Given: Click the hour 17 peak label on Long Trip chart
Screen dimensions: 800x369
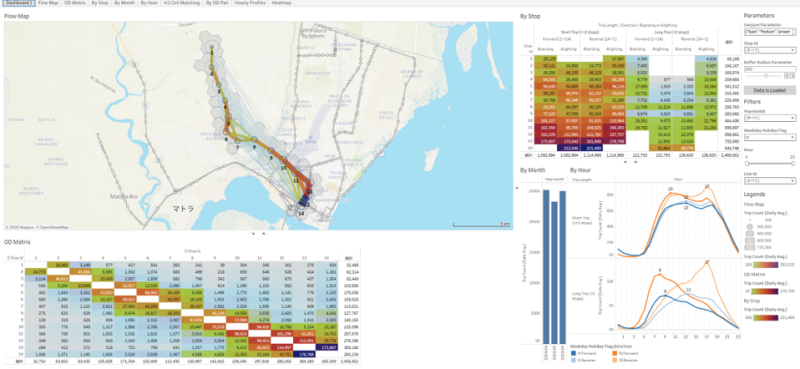Looking at the screenshot, I should (x=707, y=261).
